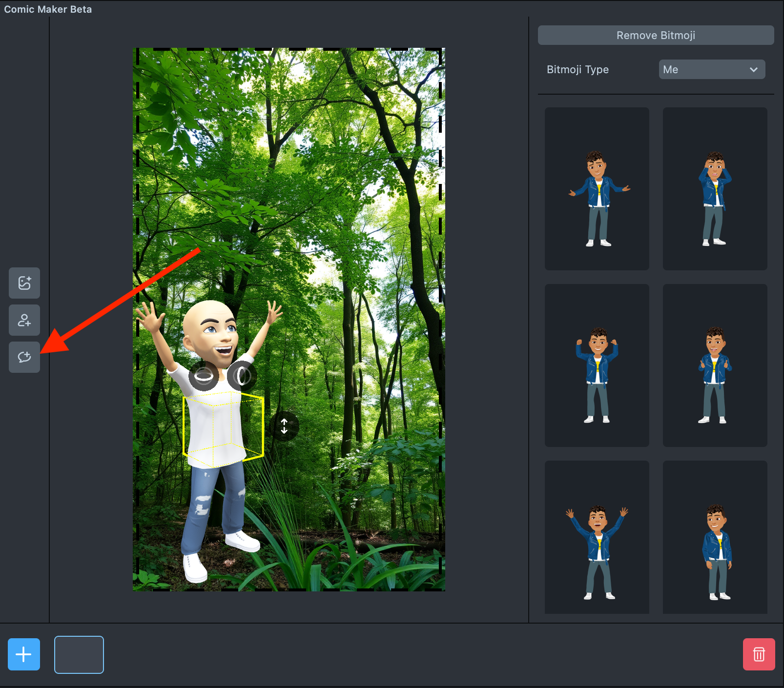The image size is (784, 688).
Task: Click the bald Bitmoji avatar's head
Action: point(210,327)
